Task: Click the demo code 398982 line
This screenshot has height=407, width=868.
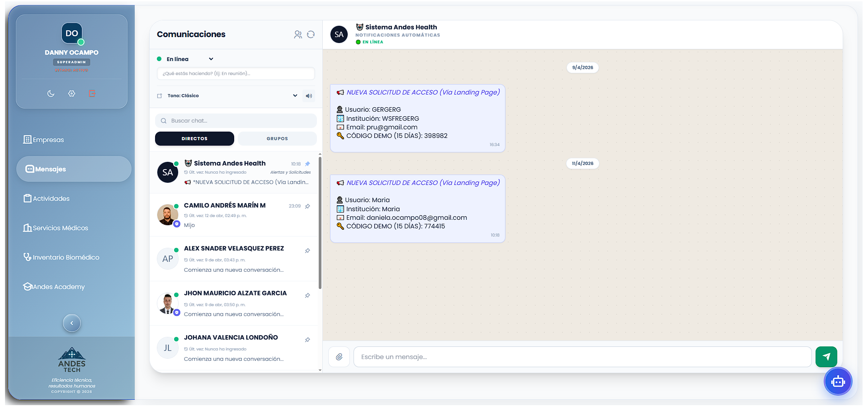Action: pos(392,136)
